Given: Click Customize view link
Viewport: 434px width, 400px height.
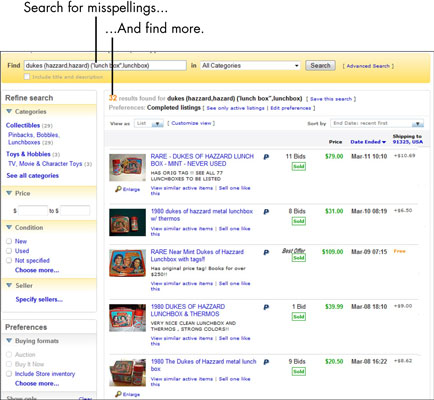Looking at the screenshot, I should pos(191,123).
